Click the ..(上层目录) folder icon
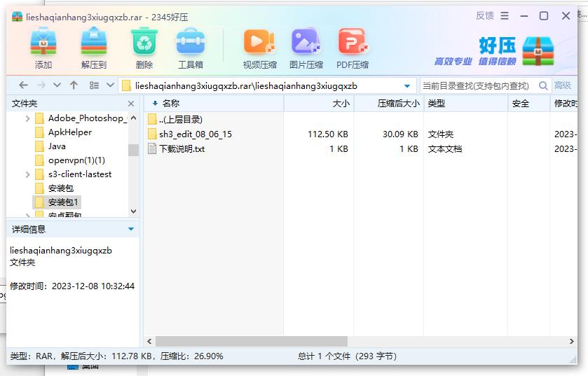 [x=152, y=120]
